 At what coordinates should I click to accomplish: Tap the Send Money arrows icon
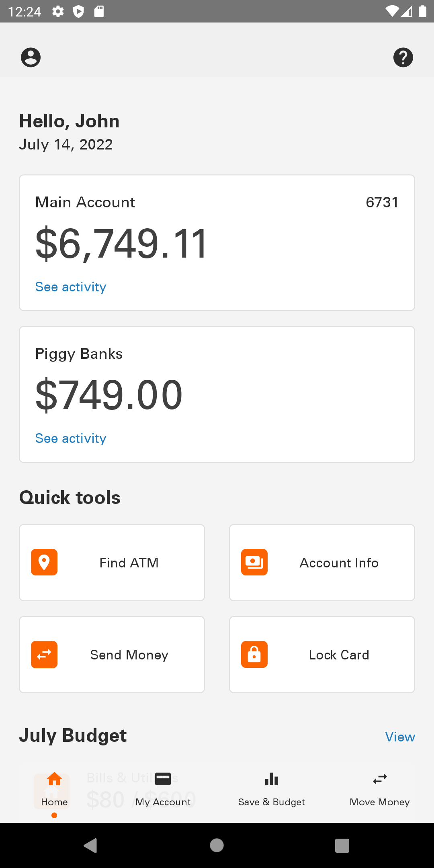click(x=44, y=654)
